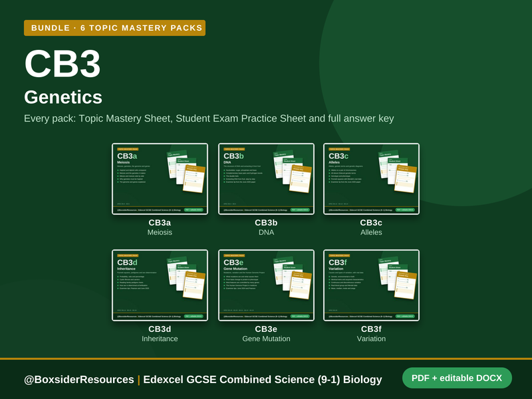The image size is (532, 399).
Task: Click the 'Inheritance' caption label
Action: [160, 338]
